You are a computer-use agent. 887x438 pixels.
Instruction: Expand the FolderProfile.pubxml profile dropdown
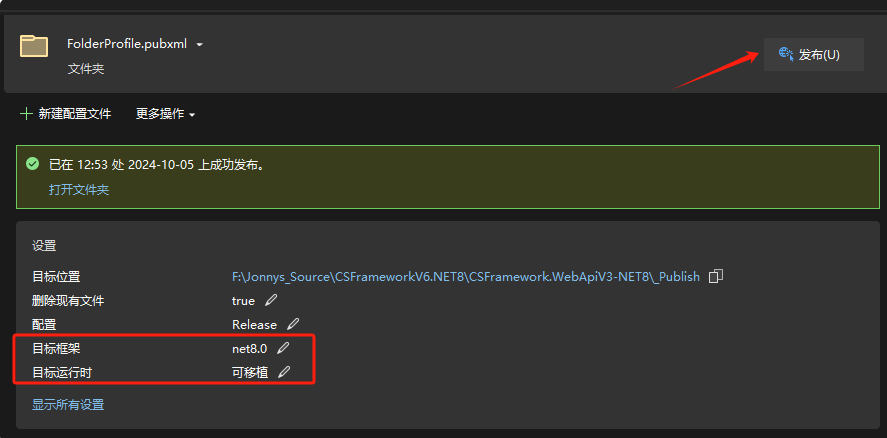click(x=200, y=45)
